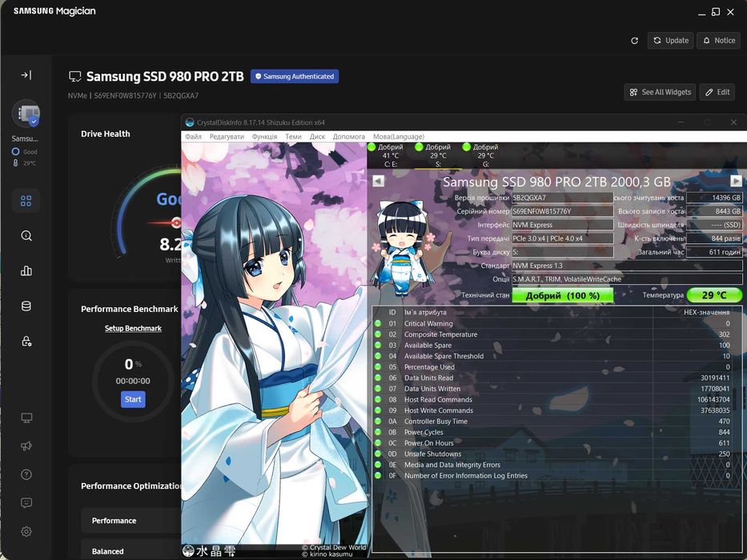Click total host reads value 14396 GB

coord(714,198)
